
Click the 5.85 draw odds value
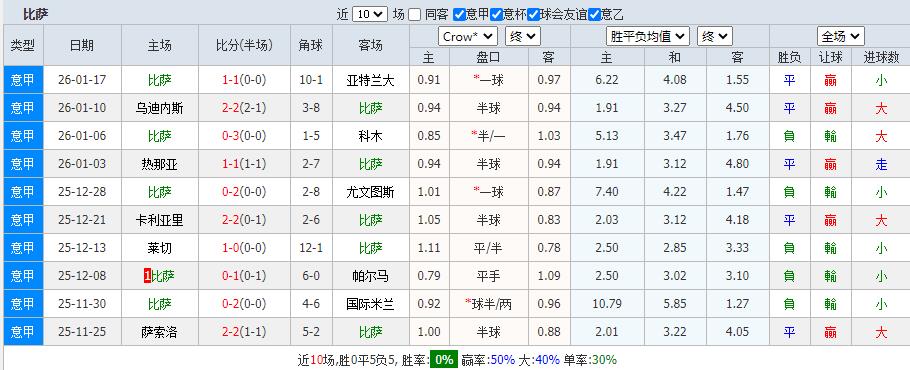(x=675, y=304)
